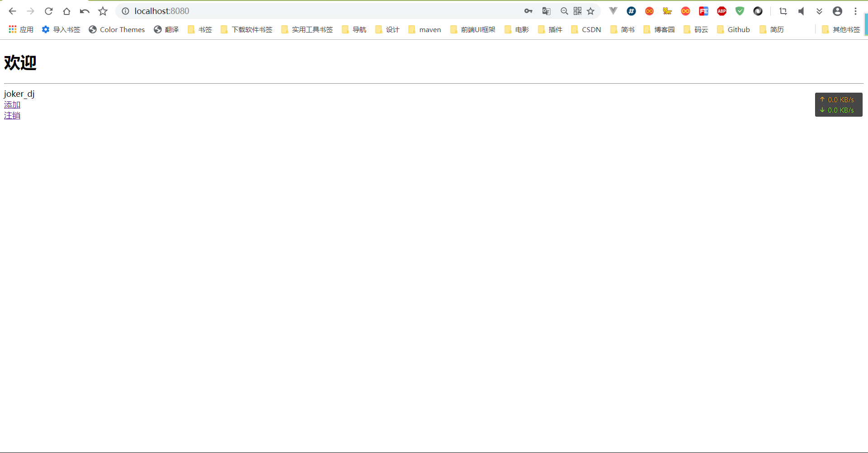
Task: Click the second orange infinity extension icon
Action: pos(686,11)
